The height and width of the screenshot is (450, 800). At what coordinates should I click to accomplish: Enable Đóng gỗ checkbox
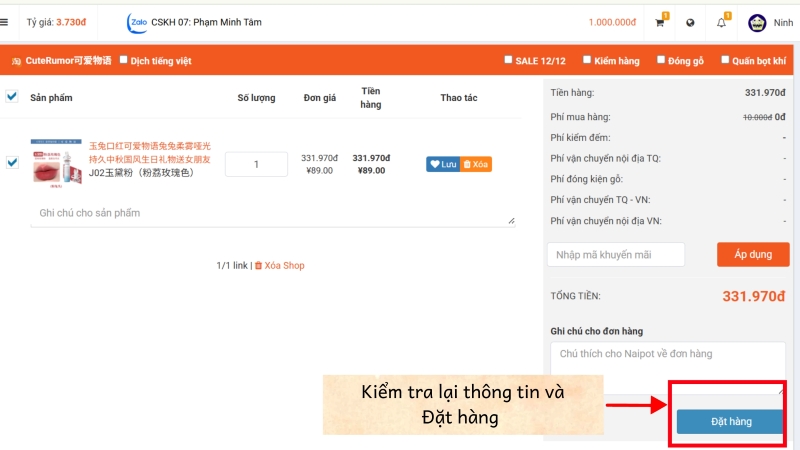coord(661,60)
